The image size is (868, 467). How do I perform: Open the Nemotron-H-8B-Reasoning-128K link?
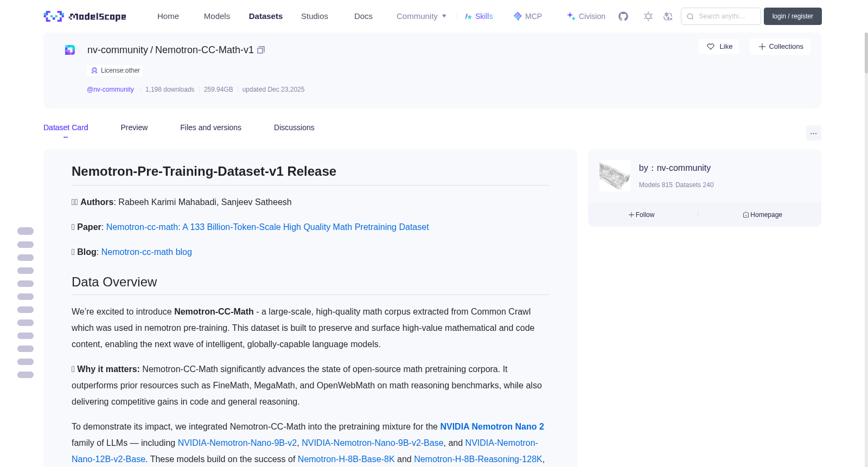(x=478, y=459)
